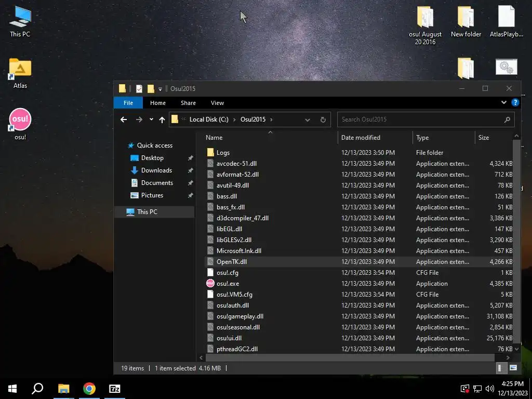The height and width of the screenshot is (399, 532).
Task: Open Google Chrome from the taskbar
Action: 89,389
